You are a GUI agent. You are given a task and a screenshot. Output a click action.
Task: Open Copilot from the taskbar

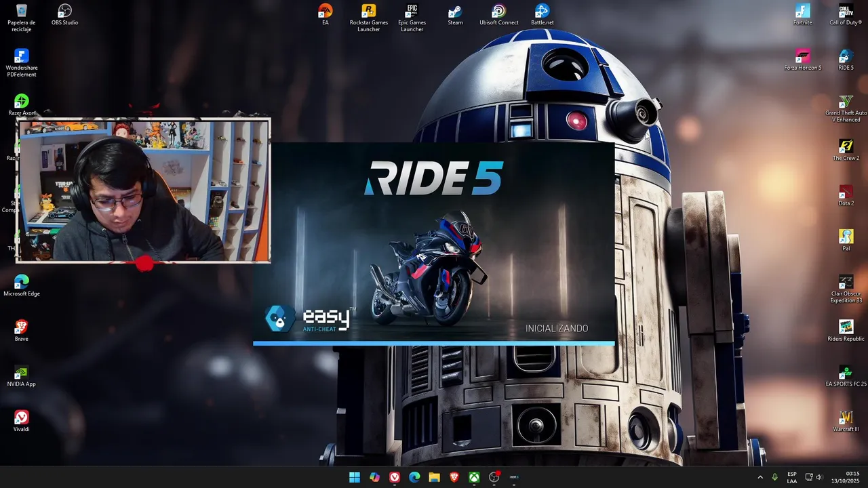tap(375, 477)
